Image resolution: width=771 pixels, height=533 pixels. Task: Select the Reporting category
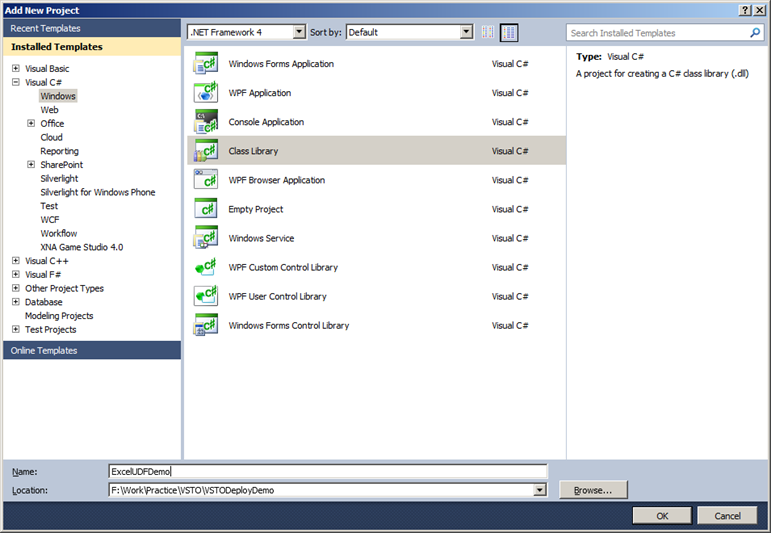[x=59, y=151]
